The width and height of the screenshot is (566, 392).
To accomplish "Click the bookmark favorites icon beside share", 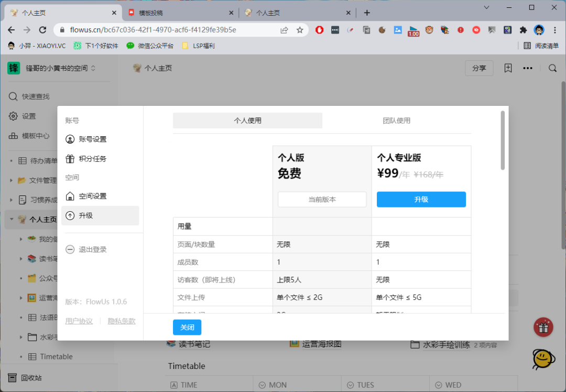I will [508, 68].
